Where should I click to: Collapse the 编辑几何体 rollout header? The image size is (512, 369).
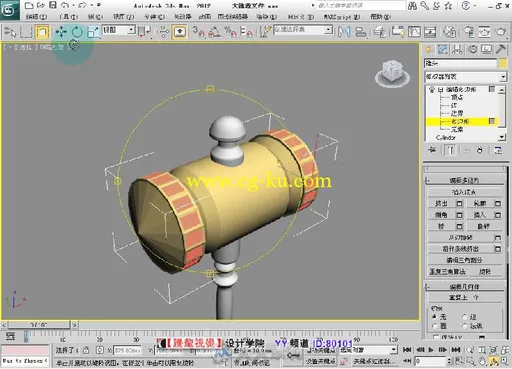coord(464,287)
